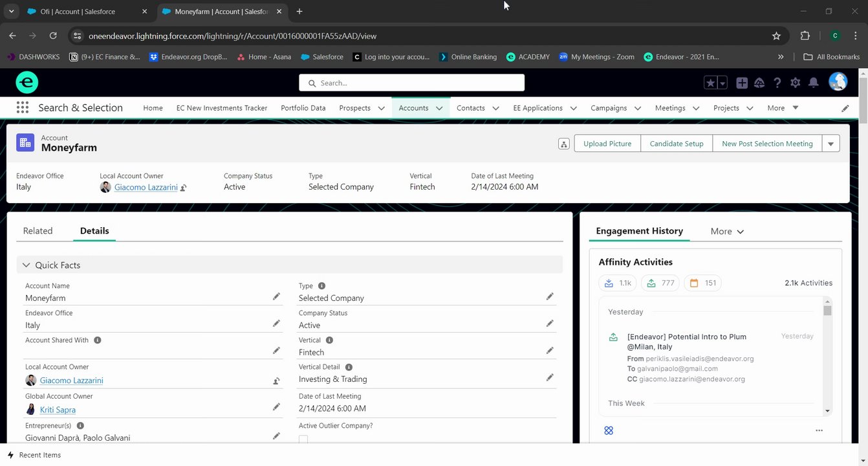Show more record actions dropdown
Image resolution: width=868 pixels, height=466 pixels.
(x=831, y=144)
